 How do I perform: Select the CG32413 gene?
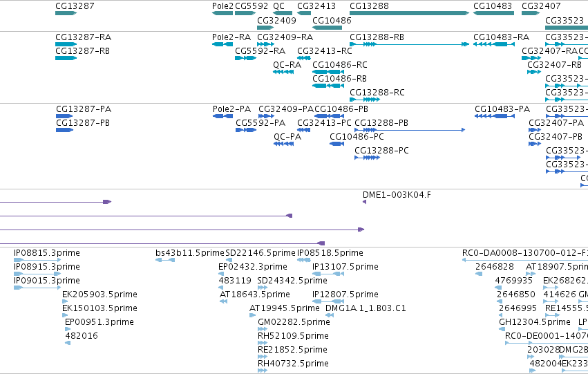[x=304, y=13]
